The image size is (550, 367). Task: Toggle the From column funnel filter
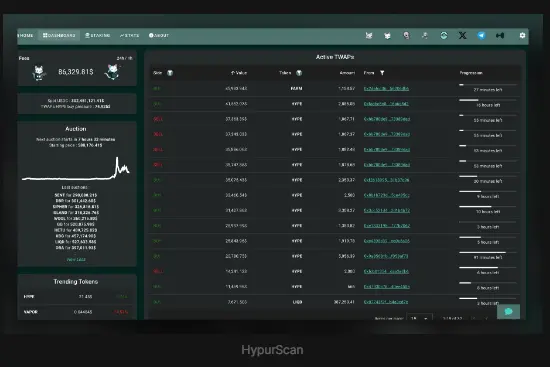pyautogui.click(x=382, y=73)
